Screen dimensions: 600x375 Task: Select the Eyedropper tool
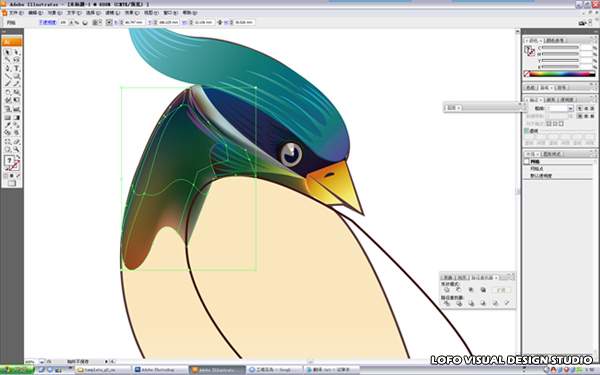pos(8,125)
